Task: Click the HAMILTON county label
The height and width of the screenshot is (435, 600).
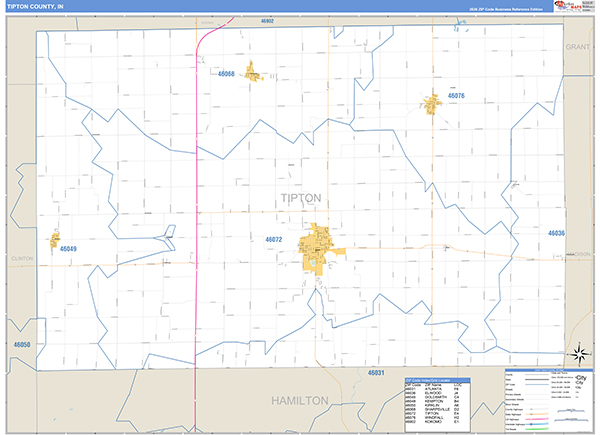Action: tap(300, 401)
